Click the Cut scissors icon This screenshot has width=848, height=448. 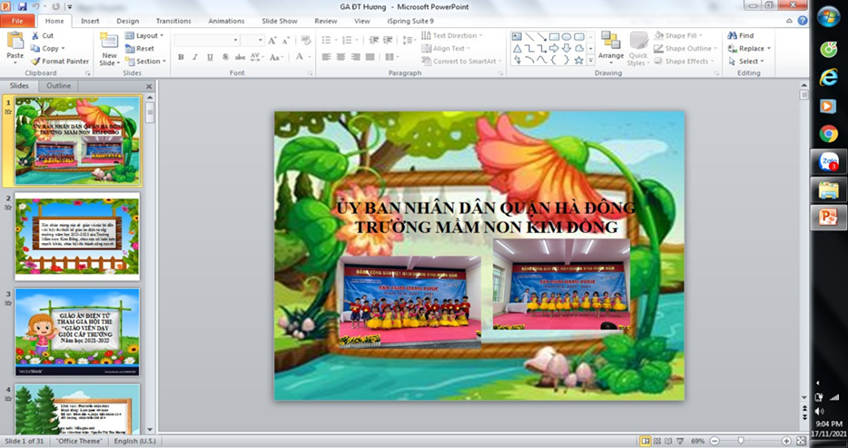(35, 35)
